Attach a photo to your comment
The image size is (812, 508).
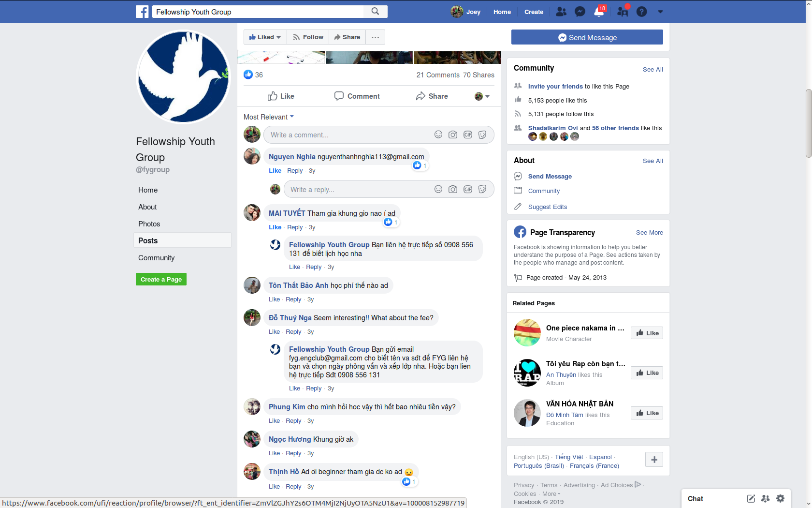tap(453, 134)
